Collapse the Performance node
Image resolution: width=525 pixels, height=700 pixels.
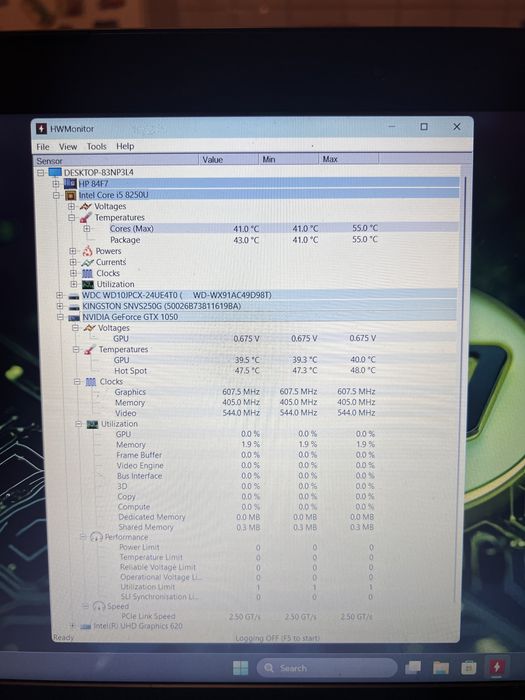(x=83, y=537)
